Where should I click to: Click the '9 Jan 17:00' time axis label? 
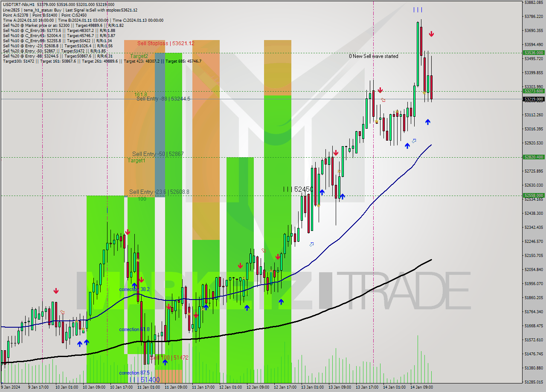tap(38, 387)
